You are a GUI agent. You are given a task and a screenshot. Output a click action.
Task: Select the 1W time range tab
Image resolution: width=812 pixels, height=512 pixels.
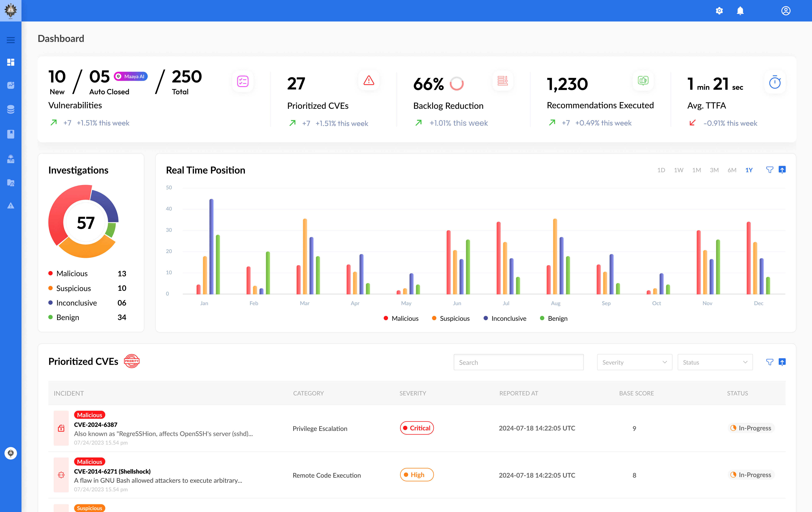click(x=678, y=170)
